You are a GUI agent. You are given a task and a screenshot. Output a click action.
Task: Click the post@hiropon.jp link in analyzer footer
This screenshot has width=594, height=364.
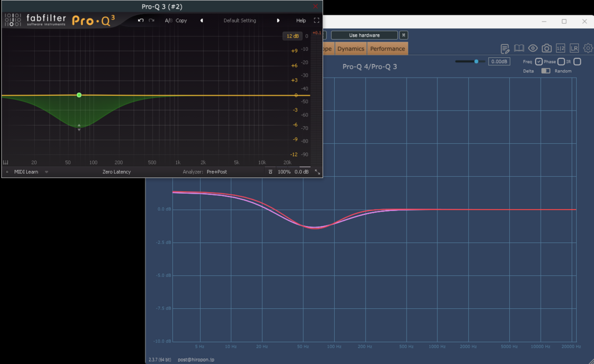point(196,359)
